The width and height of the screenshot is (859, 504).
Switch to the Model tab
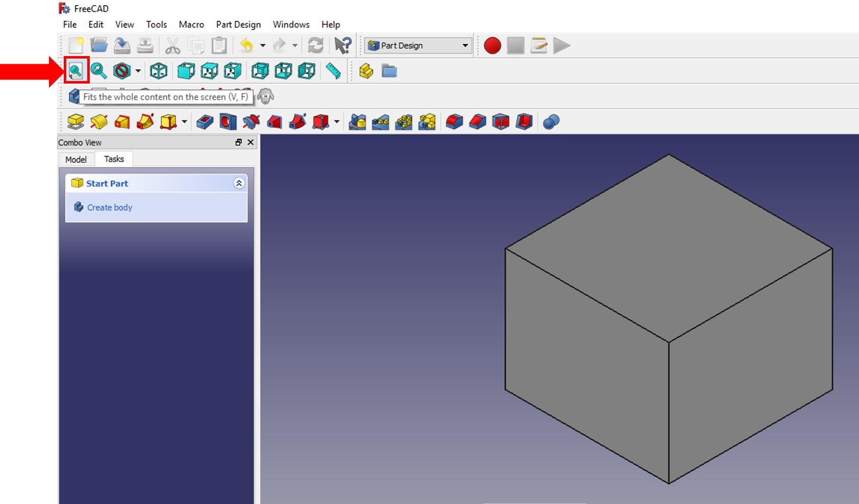point(75,159)
